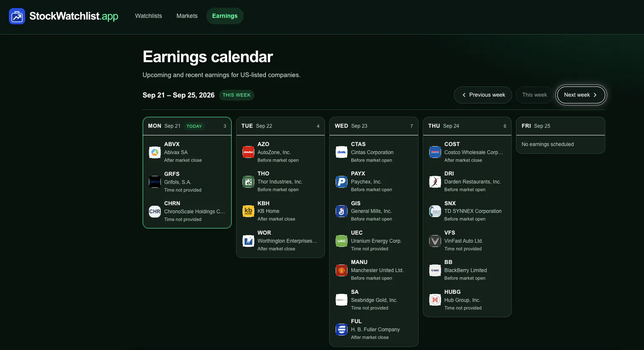Click the Grifols logo icon

[x=155, y=182]
